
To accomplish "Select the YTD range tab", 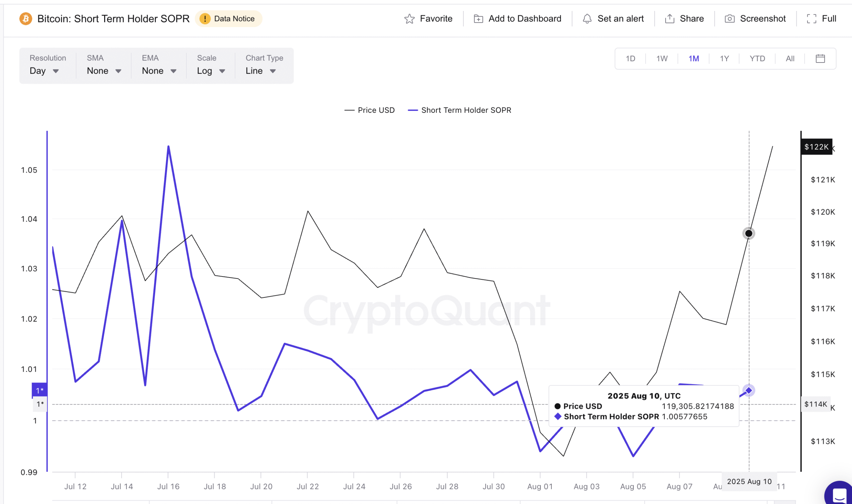I will (x=757, y=59).
